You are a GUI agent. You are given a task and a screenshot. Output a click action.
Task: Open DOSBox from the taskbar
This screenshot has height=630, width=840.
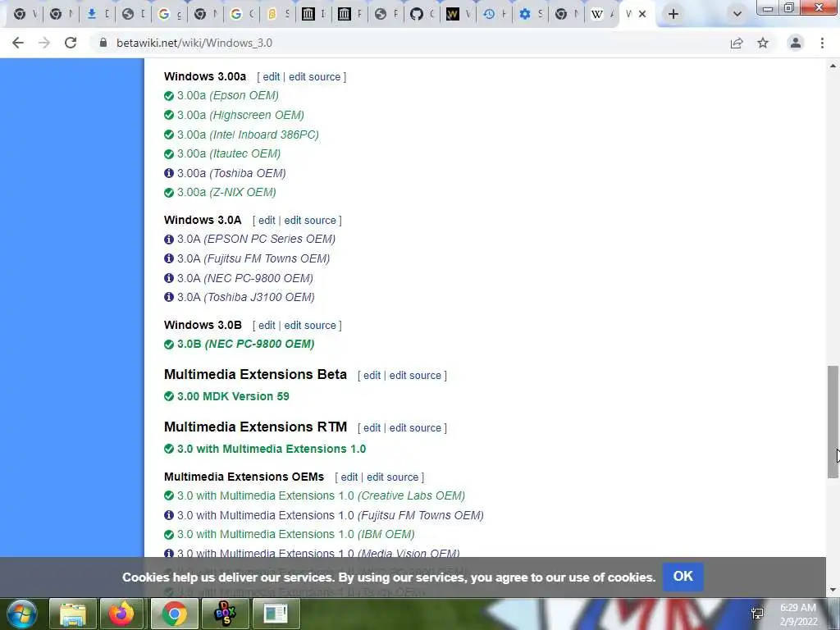(x=225, y=614)
